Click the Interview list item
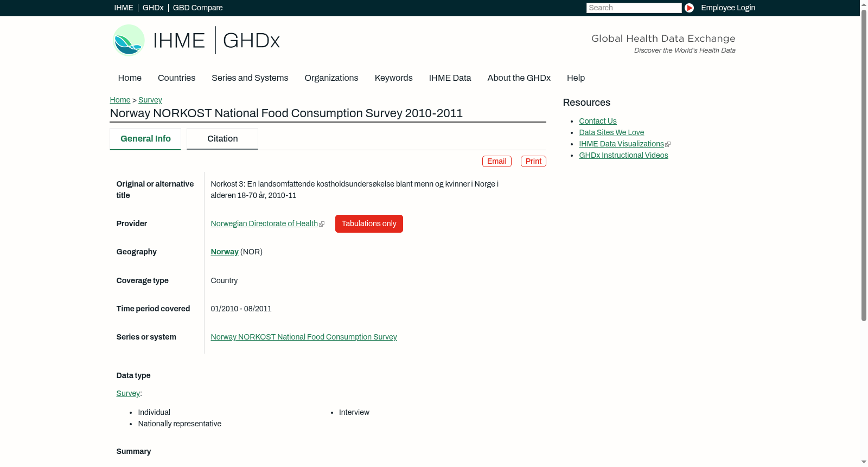The image size is (868, 467). [x=354, y=412]
